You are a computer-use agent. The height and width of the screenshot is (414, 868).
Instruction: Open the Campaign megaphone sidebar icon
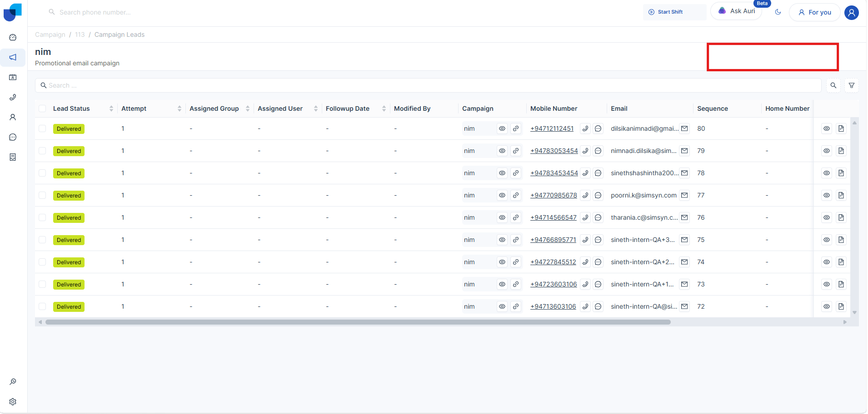pos(13,57)
